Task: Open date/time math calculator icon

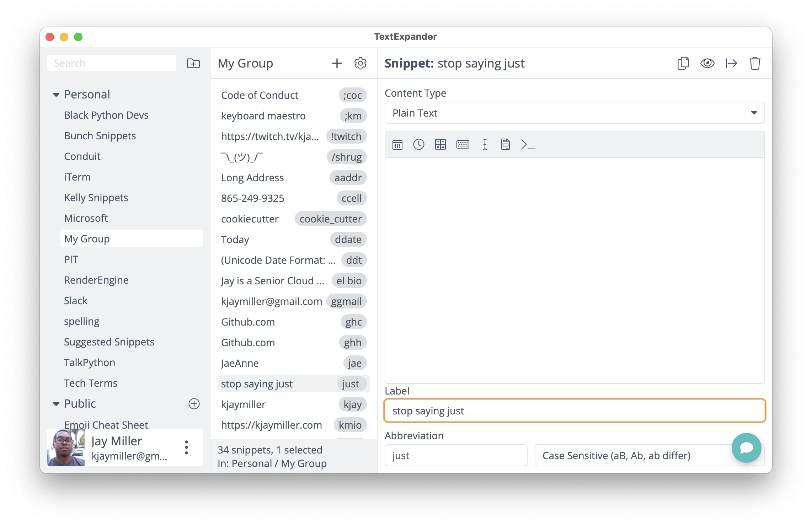Action: (x=440, y=144)
